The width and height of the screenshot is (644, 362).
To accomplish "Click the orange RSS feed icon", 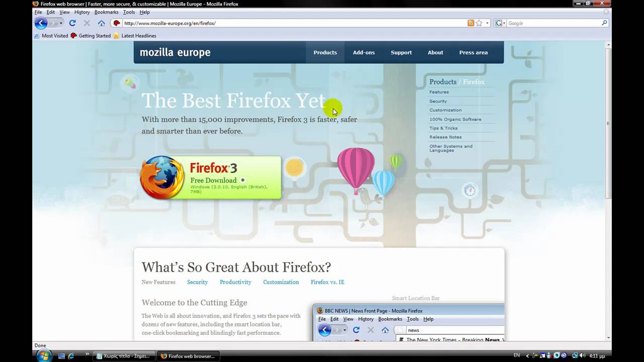I will click(x=470, y=23).
